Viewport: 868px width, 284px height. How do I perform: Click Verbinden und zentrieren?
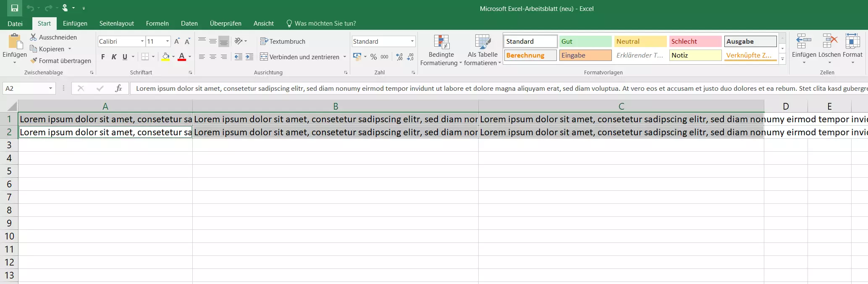[x=300, y=57]
